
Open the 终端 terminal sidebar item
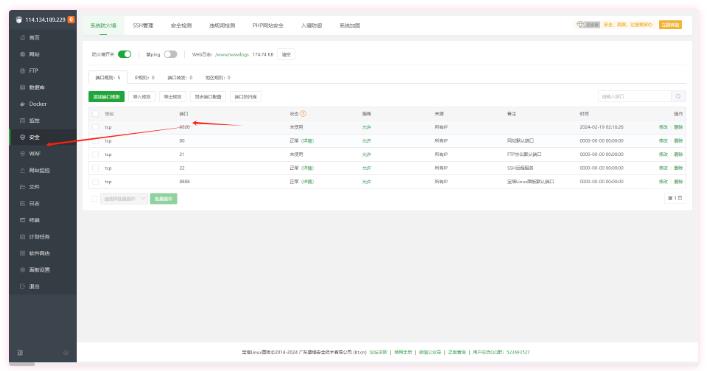click(x=43, y=220)
